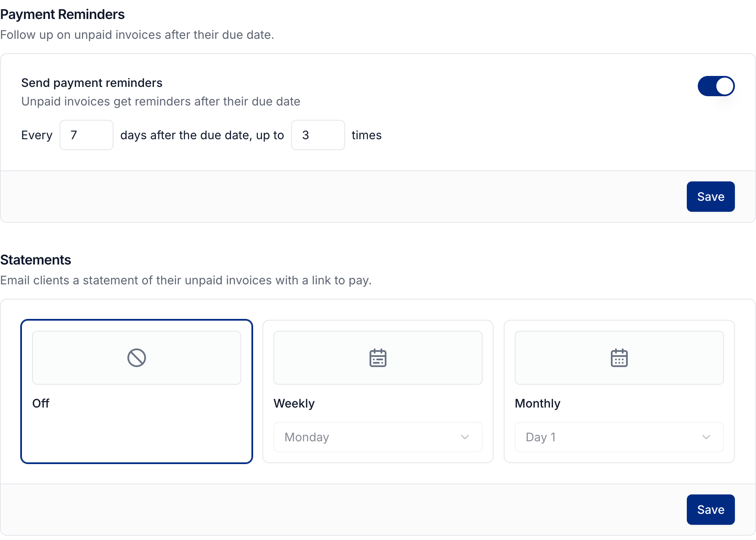The height and width of the screenshot is (540, 756).
Task: Click the 'Follow up on unpaid invoices' description
Action: (137, 35)
